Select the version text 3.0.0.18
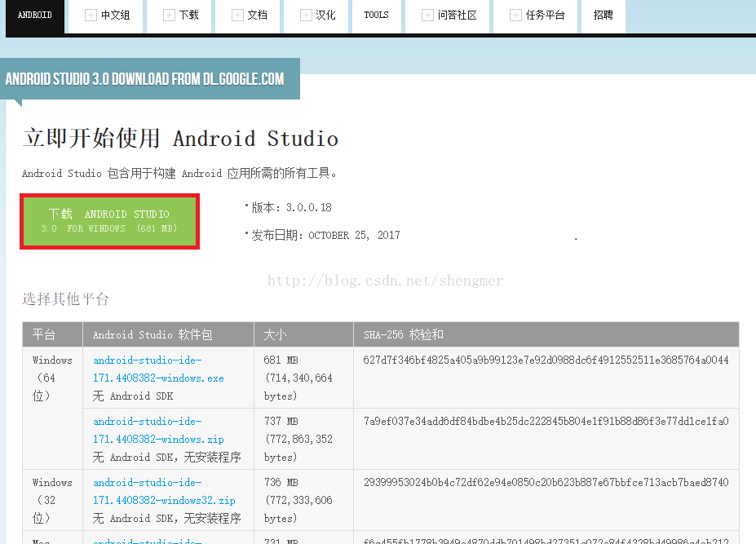The width and height of the screenshot is (756, 544). click(308, 208)
